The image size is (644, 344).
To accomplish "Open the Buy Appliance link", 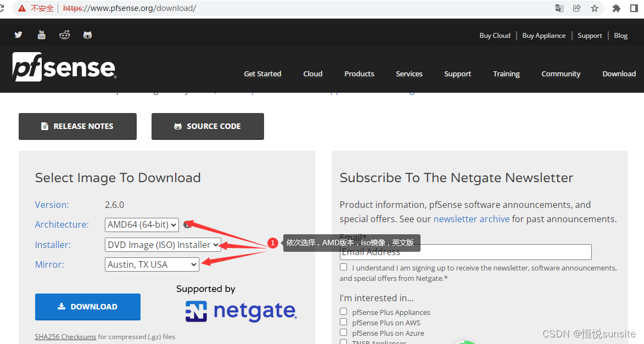I will tap(544, 36).
